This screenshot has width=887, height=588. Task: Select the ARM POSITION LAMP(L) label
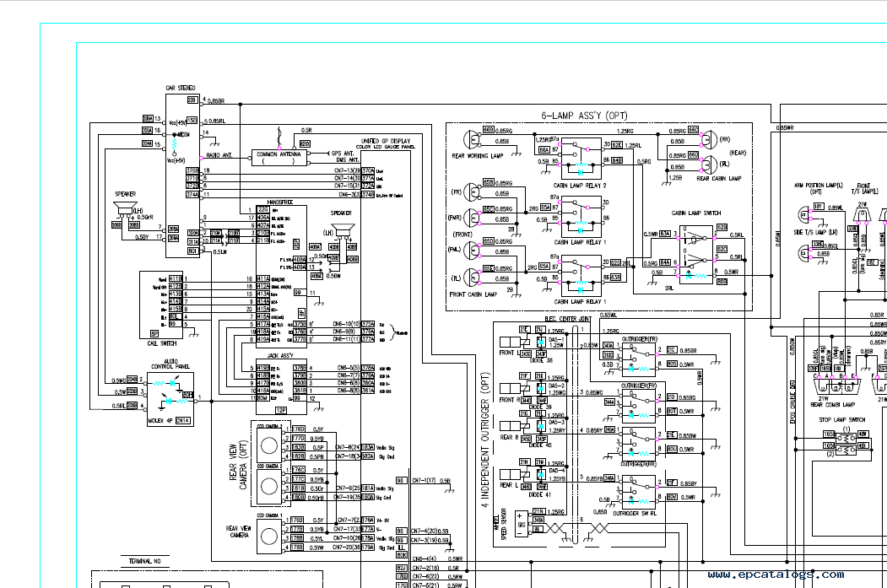819,186
